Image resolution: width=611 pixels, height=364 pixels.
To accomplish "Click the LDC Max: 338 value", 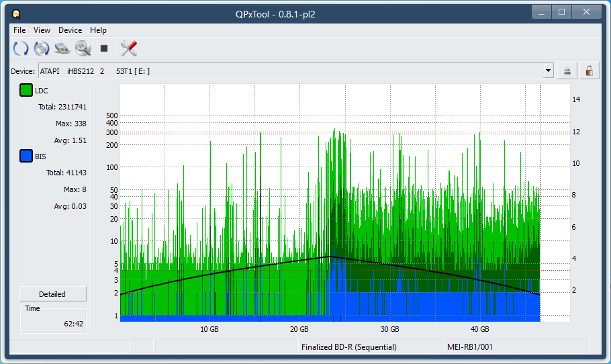I will [x=71, y=124].
